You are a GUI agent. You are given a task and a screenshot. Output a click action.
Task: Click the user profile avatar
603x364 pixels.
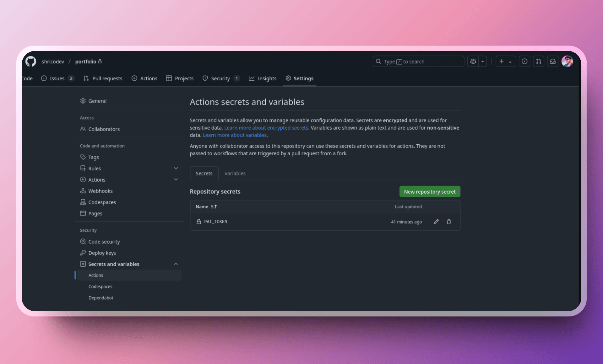(567, 62)
